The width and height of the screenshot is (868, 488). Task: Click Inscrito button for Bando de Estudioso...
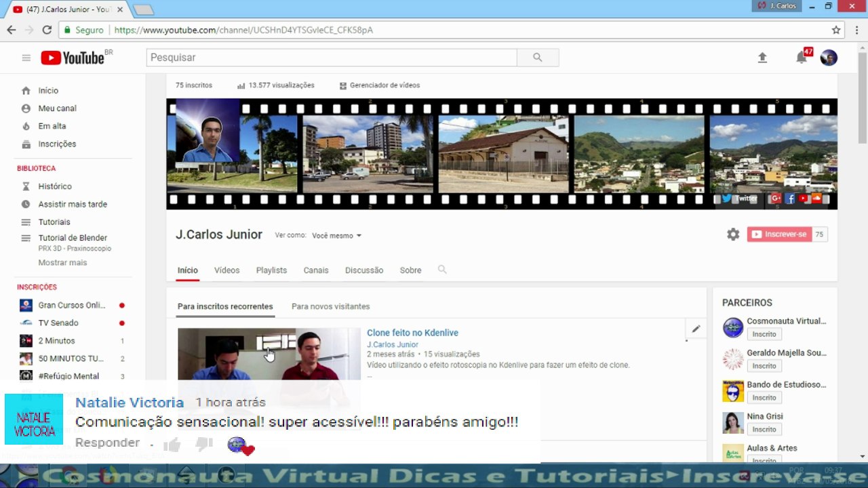click(x=764, y=398)
